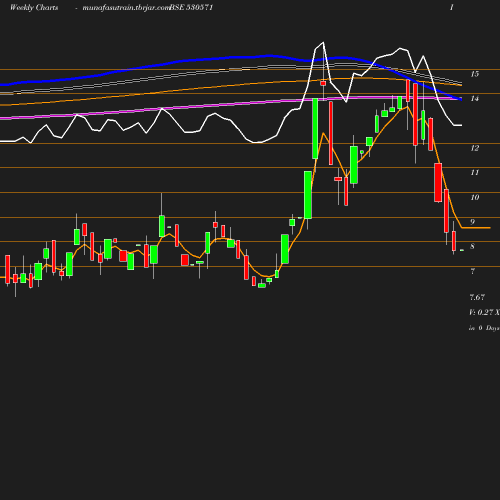Click price axis label 8
Screen dimensions: 500x500
472,247
